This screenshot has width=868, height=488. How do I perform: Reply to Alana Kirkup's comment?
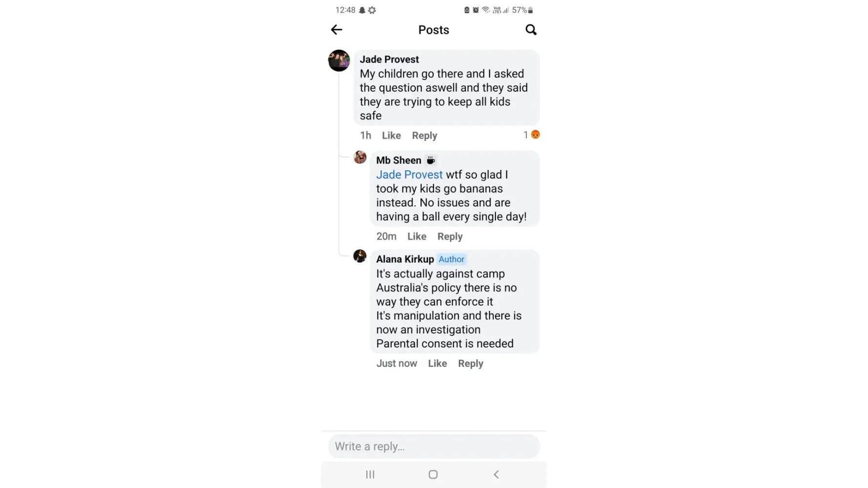470,364
